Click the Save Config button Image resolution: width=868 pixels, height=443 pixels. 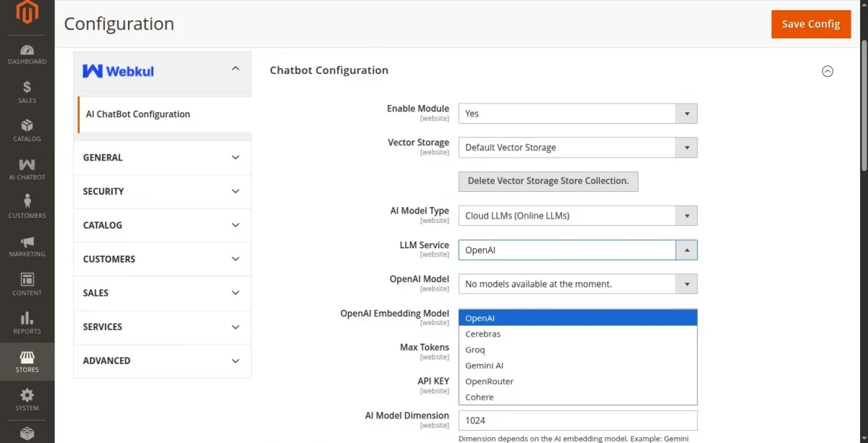(x=810, y=24)
